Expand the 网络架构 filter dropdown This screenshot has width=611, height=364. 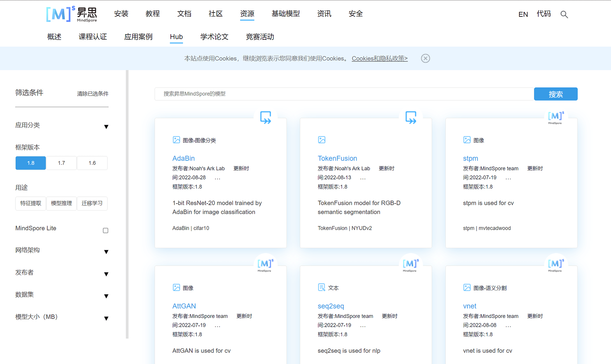[106, 252]
